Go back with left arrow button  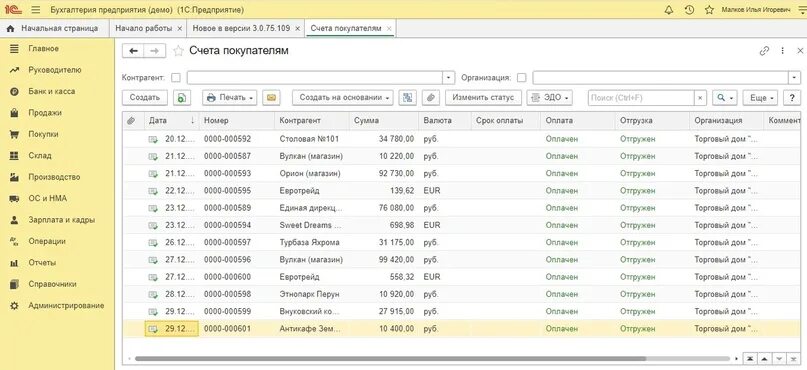[x=134, y=50]
